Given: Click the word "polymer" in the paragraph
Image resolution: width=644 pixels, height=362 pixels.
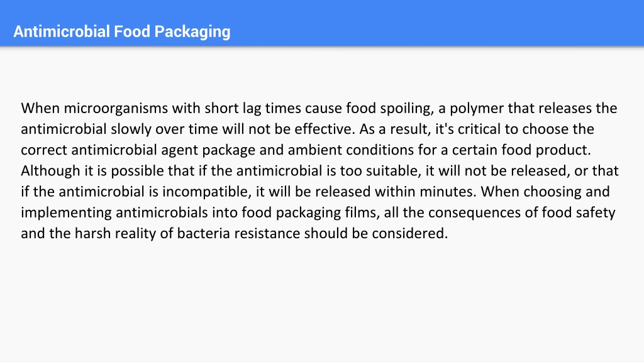Looking at the screenshot, I should click(477, 108).
